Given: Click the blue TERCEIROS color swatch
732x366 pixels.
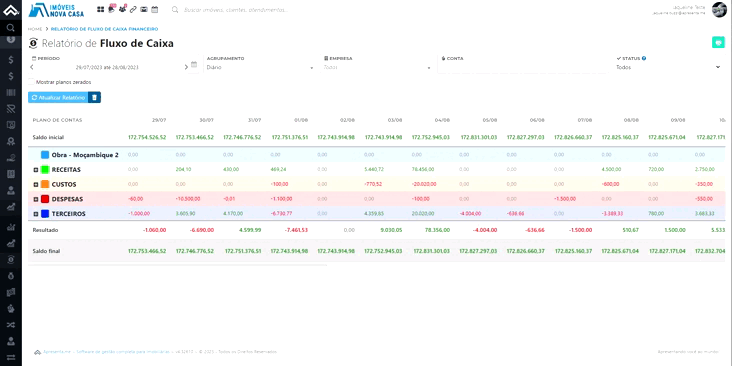Looking at the screenshot, I should pos(45,214).
